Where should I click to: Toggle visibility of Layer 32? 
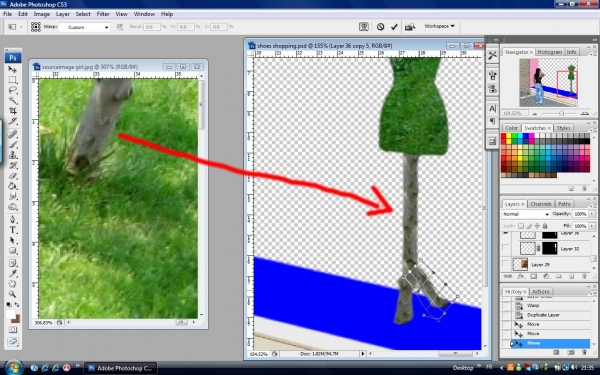tap(506, 249)
